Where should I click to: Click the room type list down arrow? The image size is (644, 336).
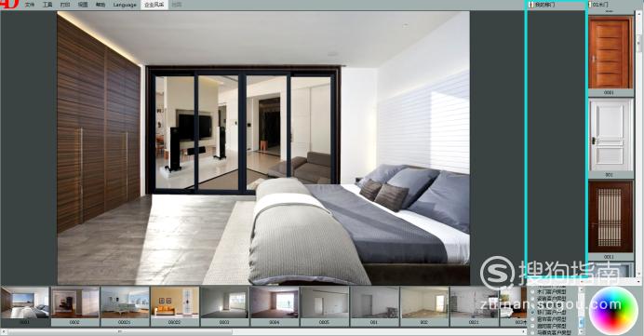point(581,331)
